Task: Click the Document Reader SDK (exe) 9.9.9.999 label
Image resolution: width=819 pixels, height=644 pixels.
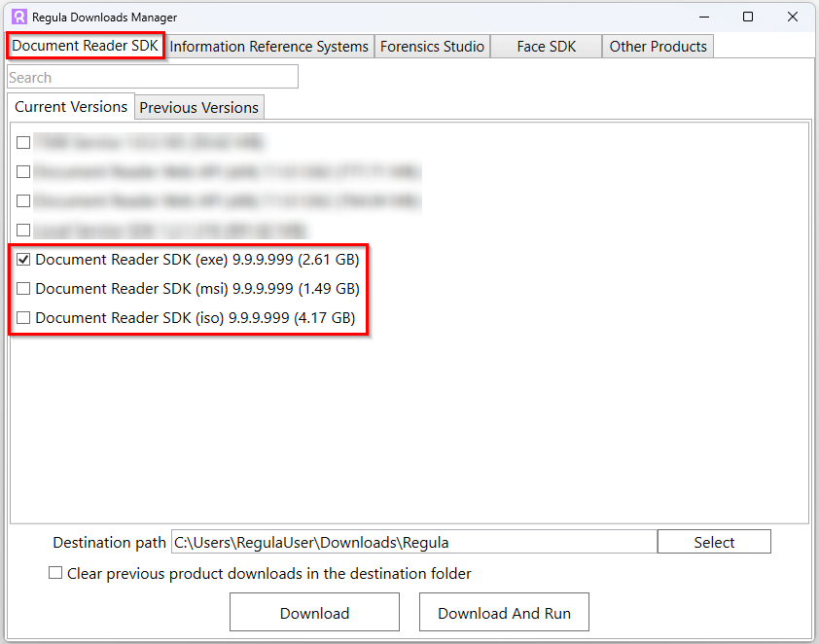Action: (197, 260)
